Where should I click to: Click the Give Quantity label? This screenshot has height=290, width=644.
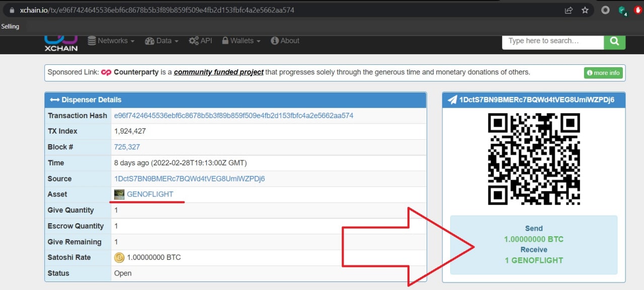click(71, 210)
